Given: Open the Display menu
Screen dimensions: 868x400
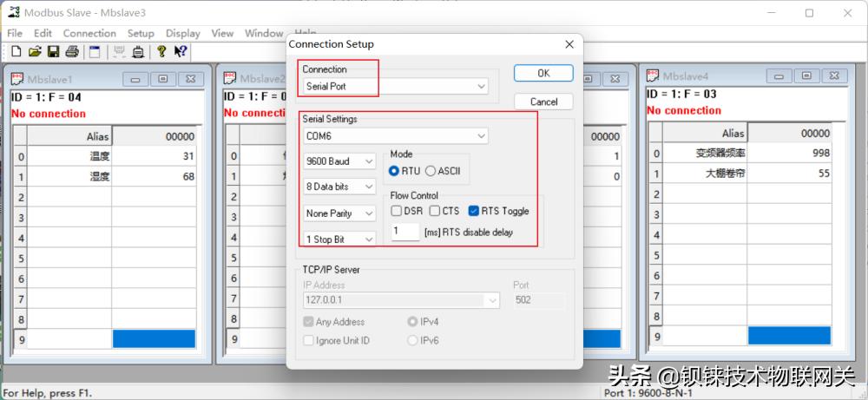Looking at the screenshot, I should coord(182,33).
